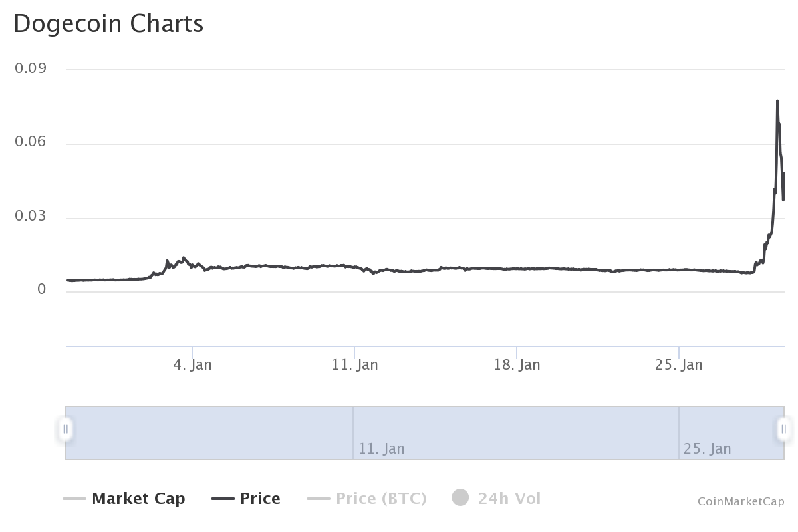
Task: Click the gray circle marker for 24h Vol
Action: tap(460, 497)
